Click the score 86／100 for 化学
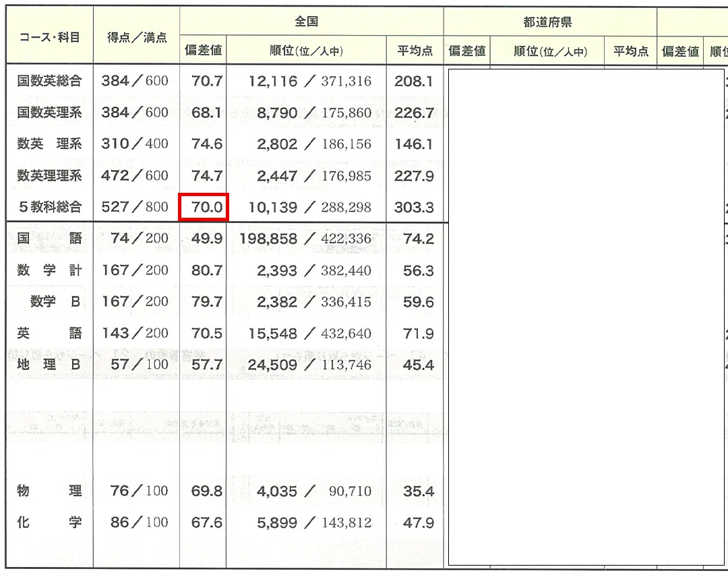The image size is (728, 573). (x=140, y=522)
